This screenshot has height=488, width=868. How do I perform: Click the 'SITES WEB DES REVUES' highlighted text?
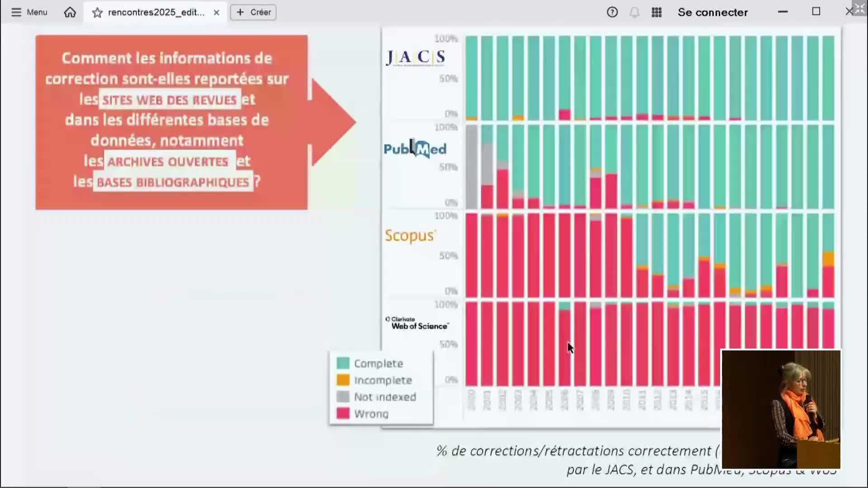pyautogui.click(x=170, y=100)
